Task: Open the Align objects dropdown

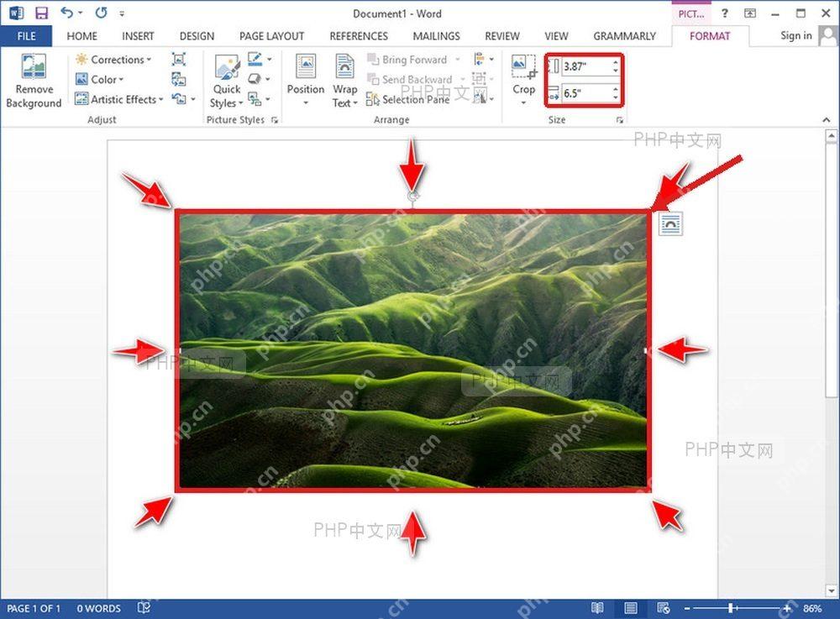Action: (484, 59)
